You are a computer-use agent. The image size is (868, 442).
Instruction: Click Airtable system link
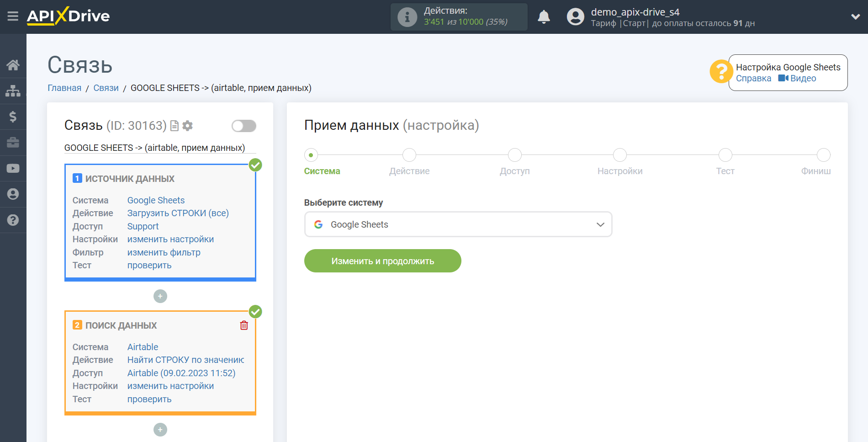click(x=143, y=347)
